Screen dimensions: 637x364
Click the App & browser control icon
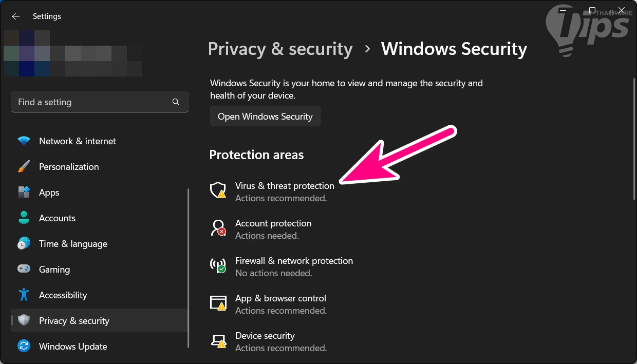point(218,303)
